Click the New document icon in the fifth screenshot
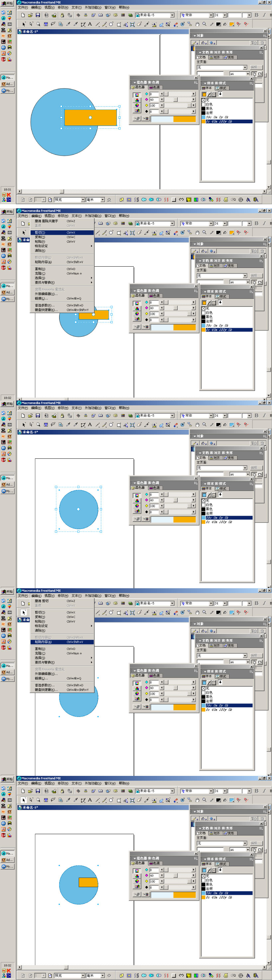 pos(23,791)
